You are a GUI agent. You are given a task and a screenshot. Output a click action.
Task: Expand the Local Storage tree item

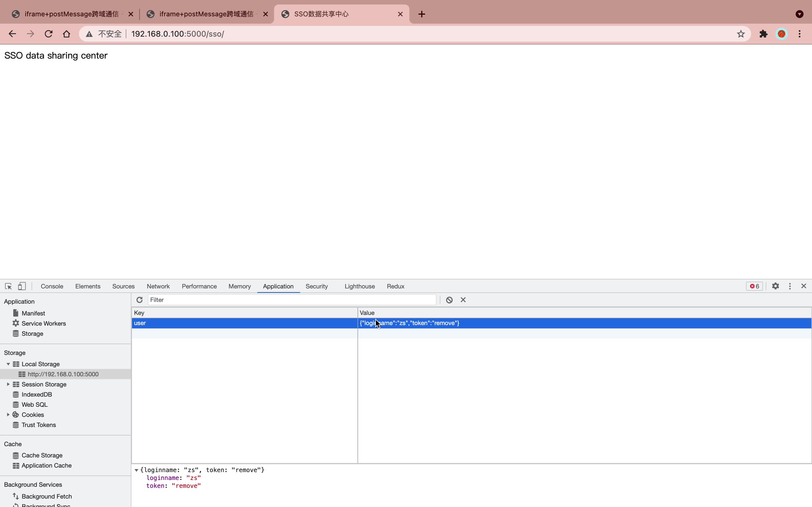click(x=8, y=364)
